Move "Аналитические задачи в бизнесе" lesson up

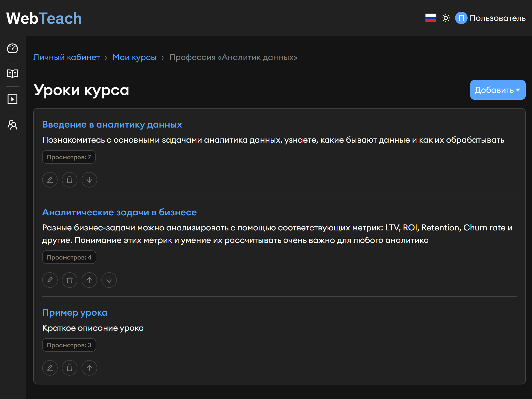[x=89, y=280]
